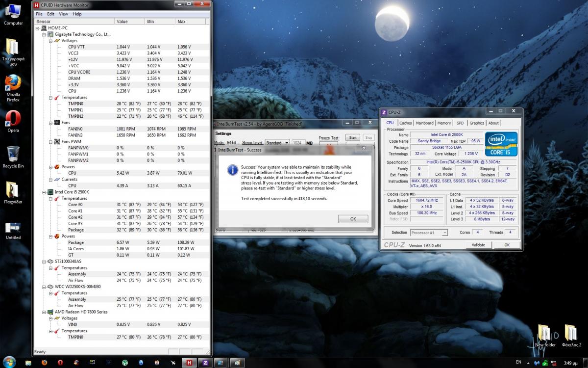Collapse the Currents group
Image resolution: width=588 pixels, height=368 pixels.
50,180
